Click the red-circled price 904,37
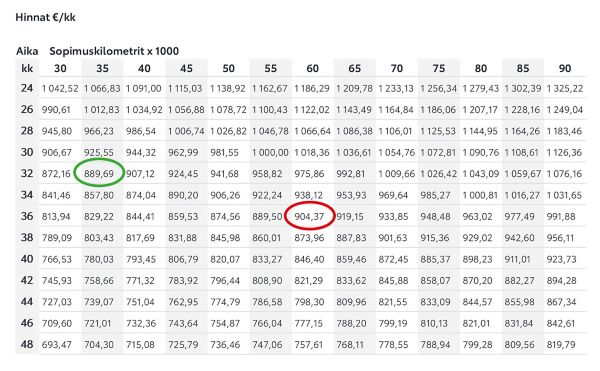This screenshot has width=600, height=371. click(309, 216)
